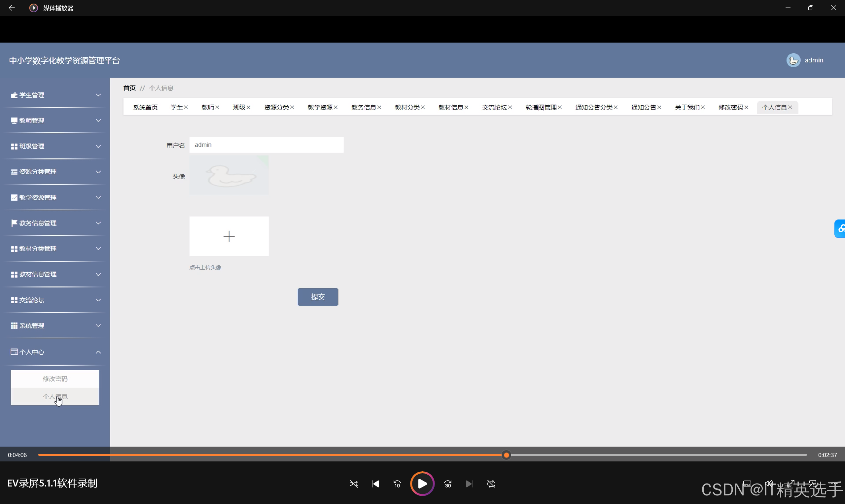The image size is (845, 504).
Task: Click the previous track icon
Action: [375, 484]
